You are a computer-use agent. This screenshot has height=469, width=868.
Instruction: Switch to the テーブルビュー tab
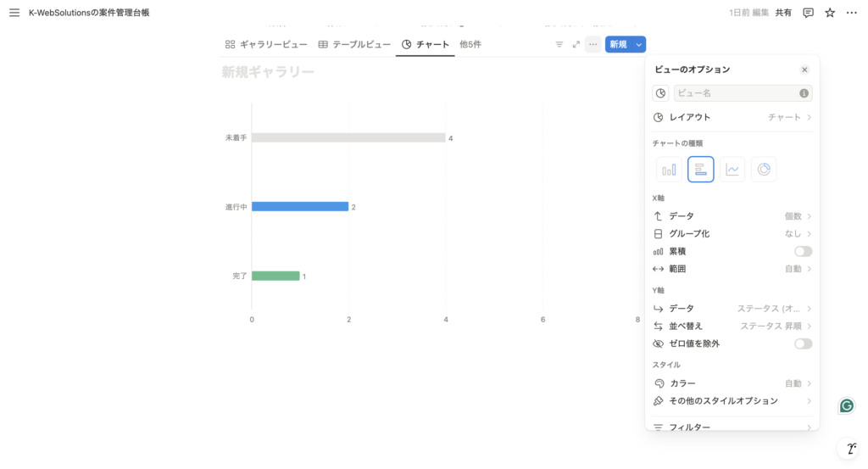click(x=354, y=44)
